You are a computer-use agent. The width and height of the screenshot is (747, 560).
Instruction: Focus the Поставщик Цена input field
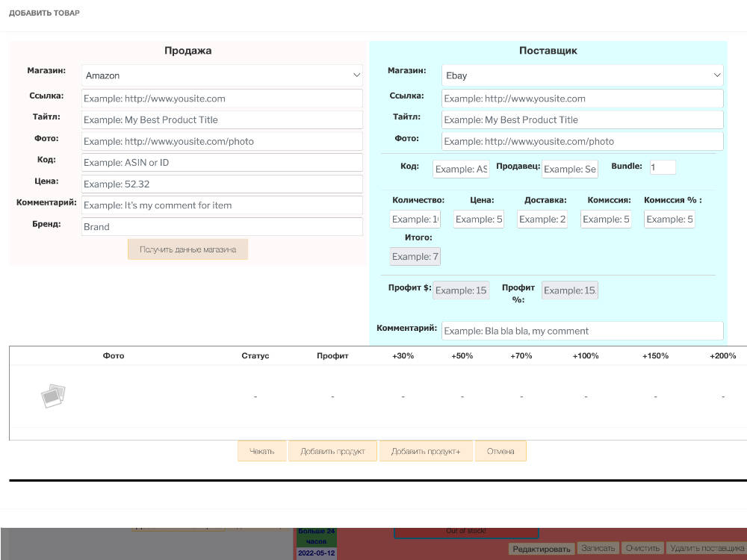point(479,219)
